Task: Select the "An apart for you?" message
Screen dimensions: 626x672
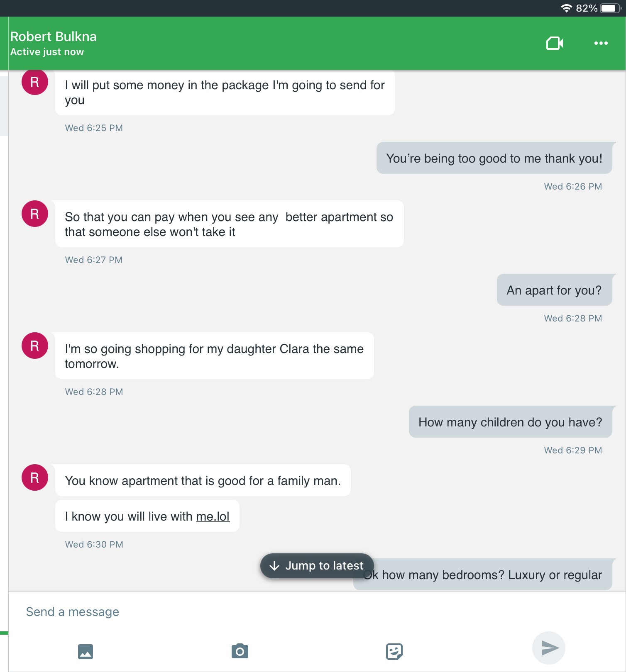Action: (554, 290)
